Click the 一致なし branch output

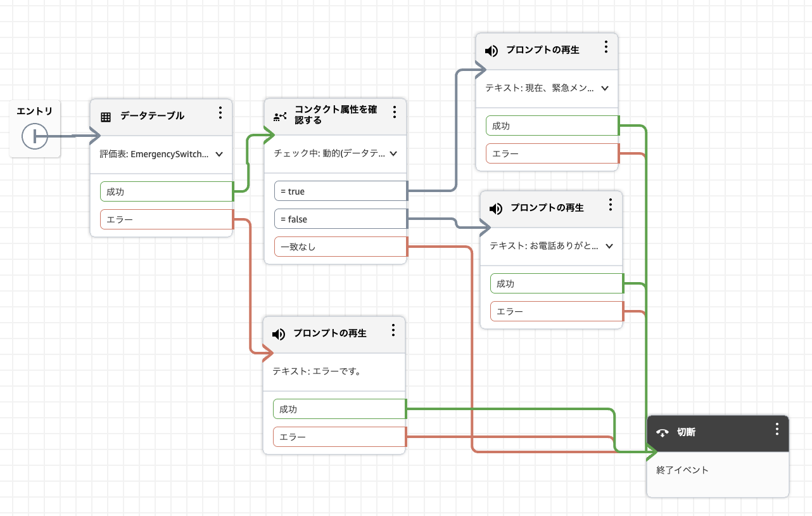pos(340,247)
